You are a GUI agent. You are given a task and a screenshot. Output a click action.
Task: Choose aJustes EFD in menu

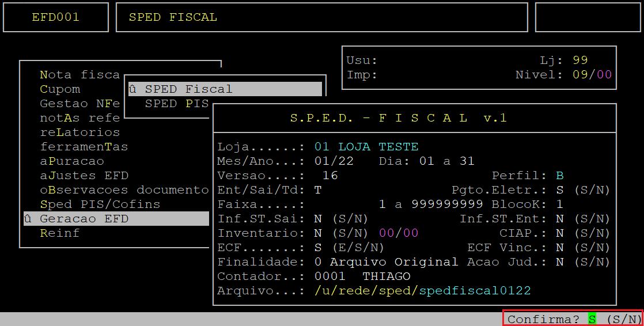click(x=84, y=175)
